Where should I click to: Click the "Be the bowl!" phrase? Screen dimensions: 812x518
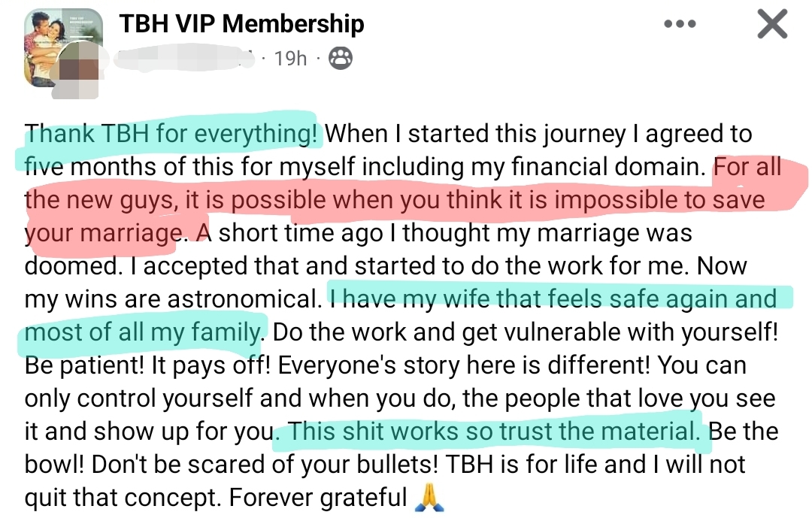click(744, 432)
